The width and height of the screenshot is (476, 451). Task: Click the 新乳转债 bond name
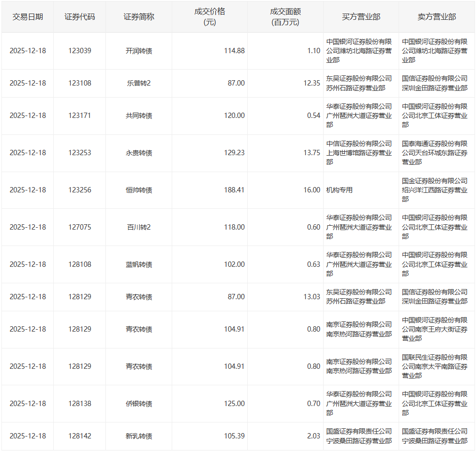click(x=139, y=436)
